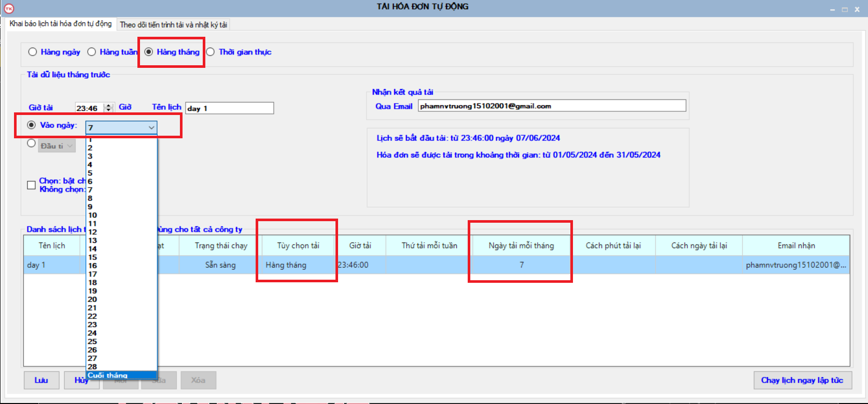
Task: Select the 'Hàng ngày' radio option
Action: click(33, 52)
